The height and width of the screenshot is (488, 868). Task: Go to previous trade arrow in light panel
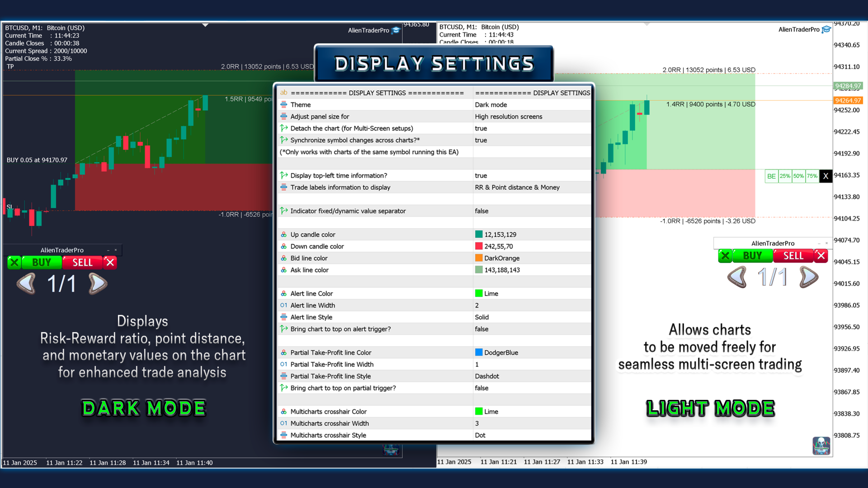(x=737, y=277)
